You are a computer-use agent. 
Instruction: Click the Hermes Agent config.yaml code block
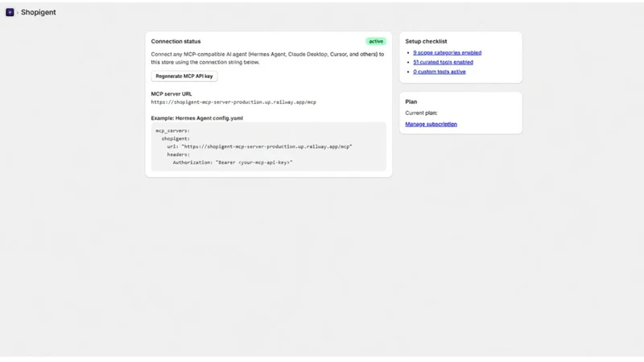[269, 146]
